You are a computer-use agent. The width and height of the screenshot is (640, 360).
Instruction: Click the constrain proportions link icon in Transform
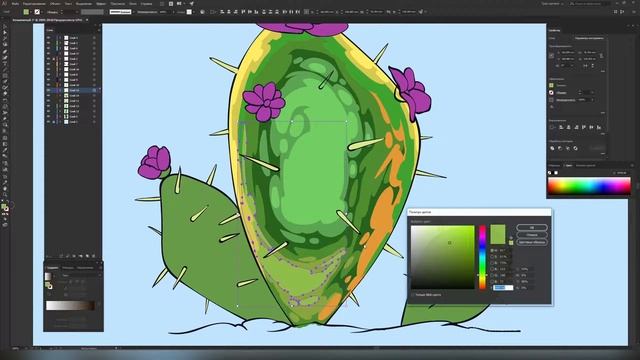tap(602, 56)
